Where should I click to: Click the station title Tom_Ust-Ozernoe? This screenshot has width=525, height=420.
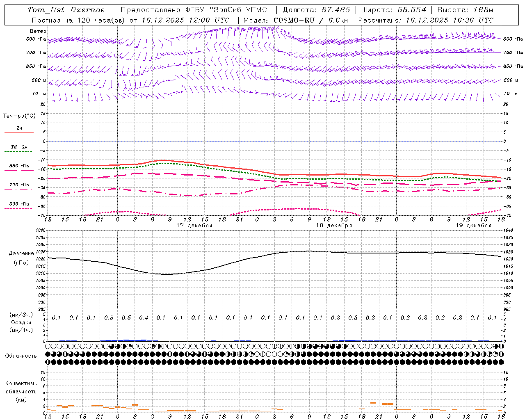coord(66,10)
